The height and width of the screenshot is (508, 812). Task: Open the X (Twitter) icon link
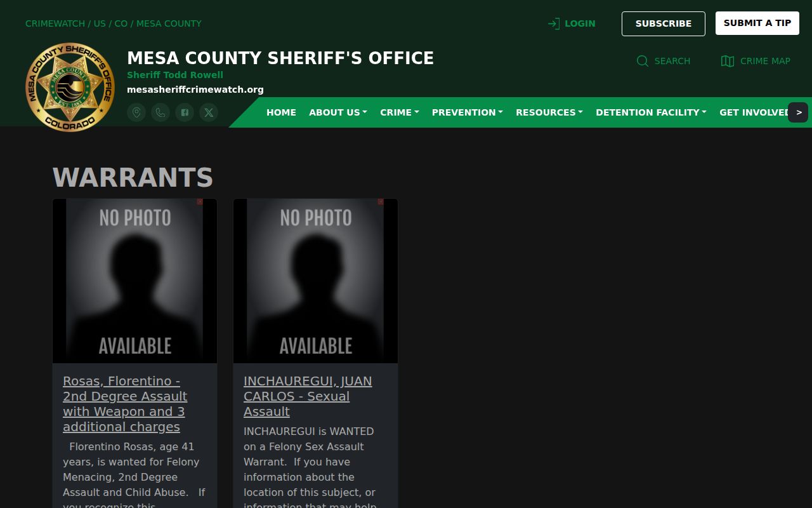[209, 112]
